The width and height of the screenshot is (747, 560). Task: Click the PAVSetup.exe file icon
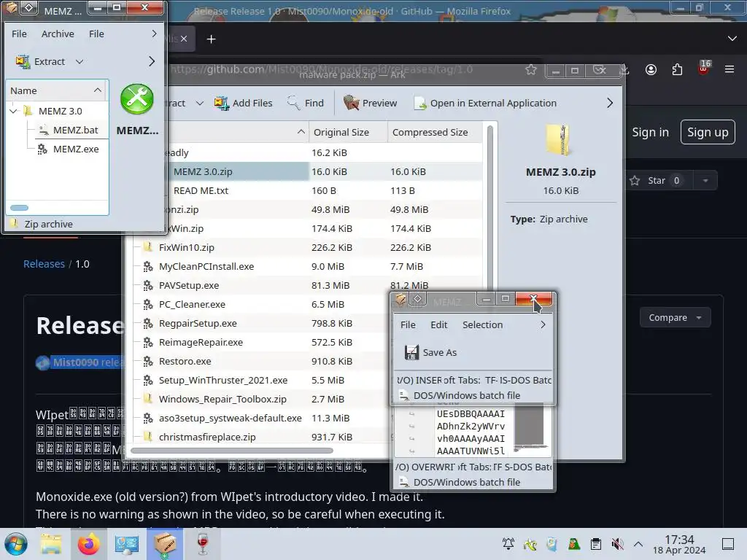coord(148,286)
